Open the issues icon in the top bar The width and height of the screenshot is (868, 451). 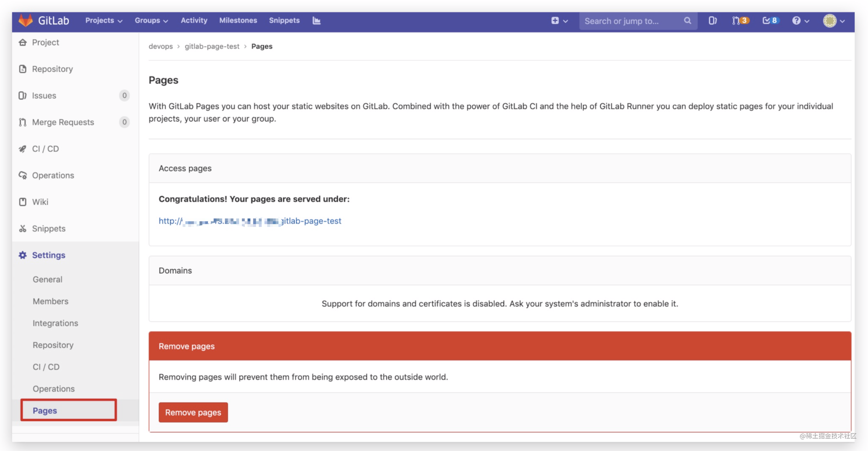pos(712,20)
